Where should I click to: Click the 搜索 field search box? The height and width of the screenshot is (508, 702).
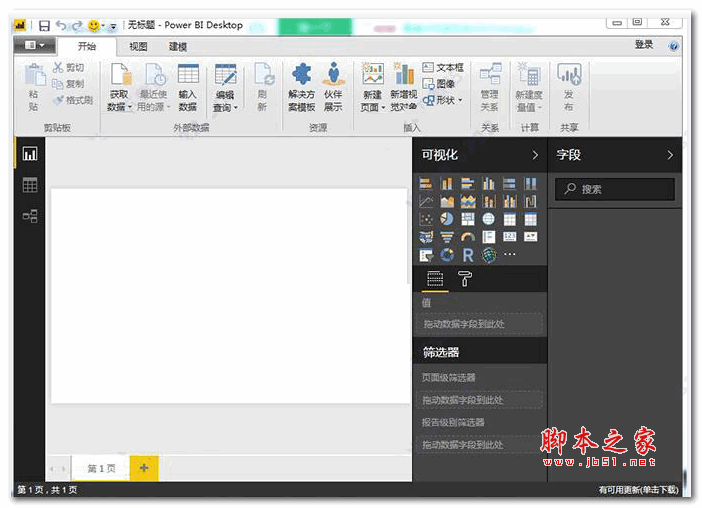tap(615, 189)
